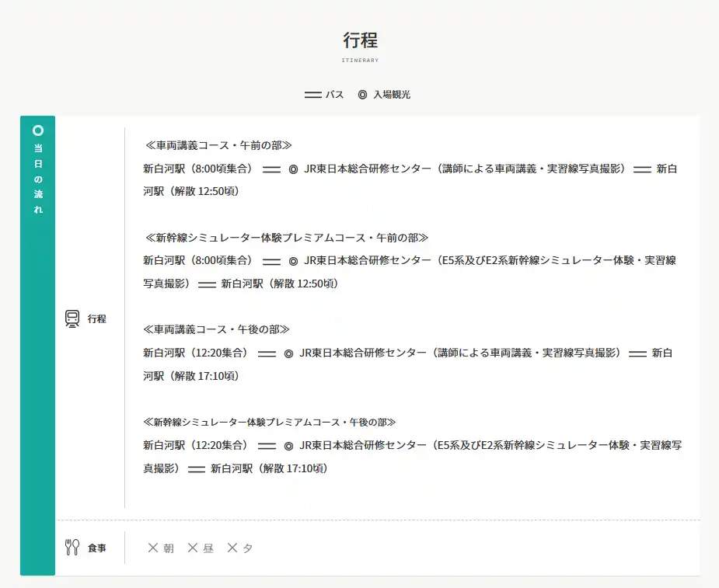Click double-circle icon in 車両講義コース・午後の部 itinerary
The width and height of the screenshot is (719, 588).
click(x=288, y=353)
